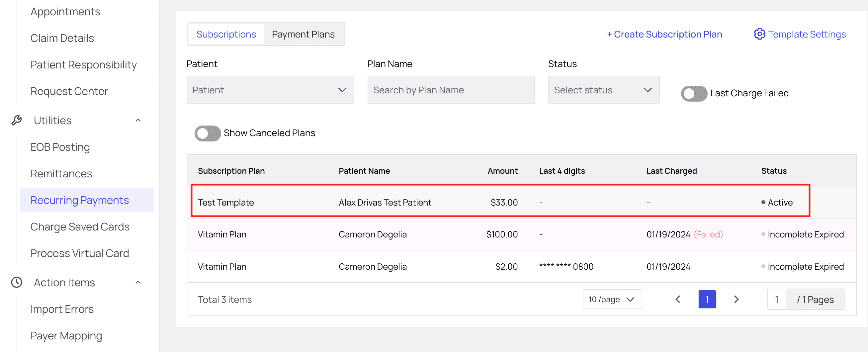Select the Subscriptions tab

[x=226, y=34]
